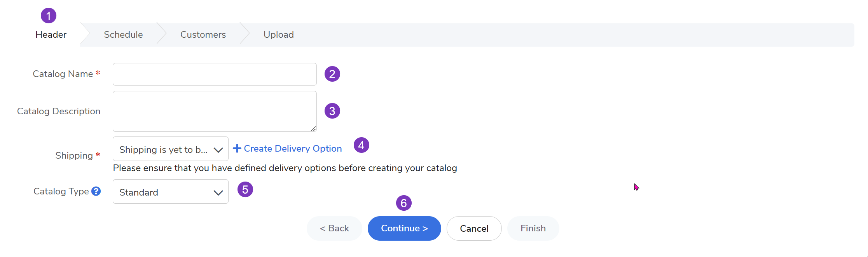Click the purple number 4 annotation badge
This screenshot has width=868, height=257.
362,145
